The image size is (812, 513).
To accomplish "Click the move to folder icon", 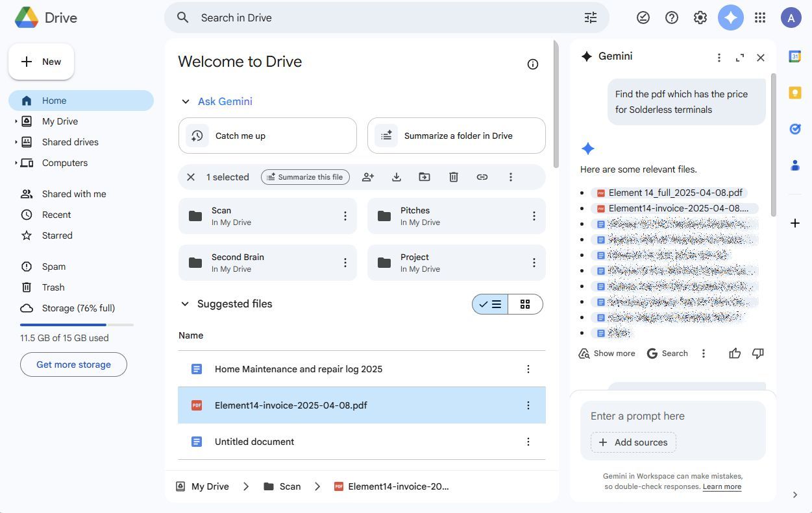I will click(424, 177).
